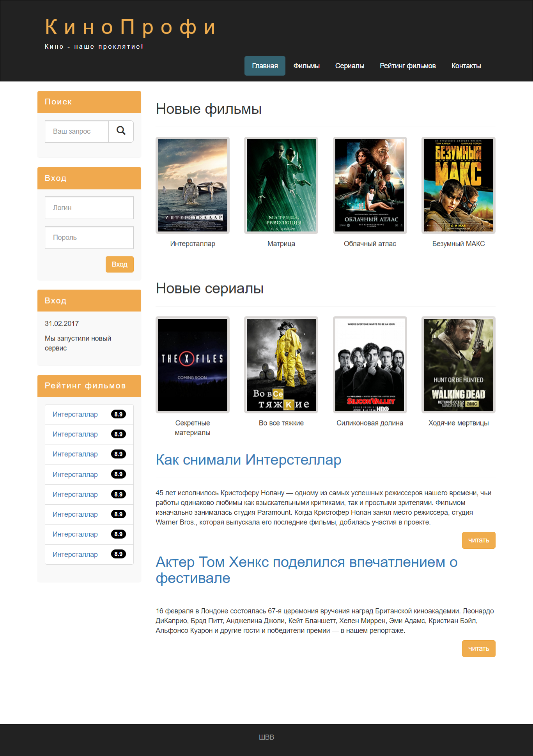Open the X-Files series poster
Viewport: 533px width, 756px height.
click(x=193, y=365)
